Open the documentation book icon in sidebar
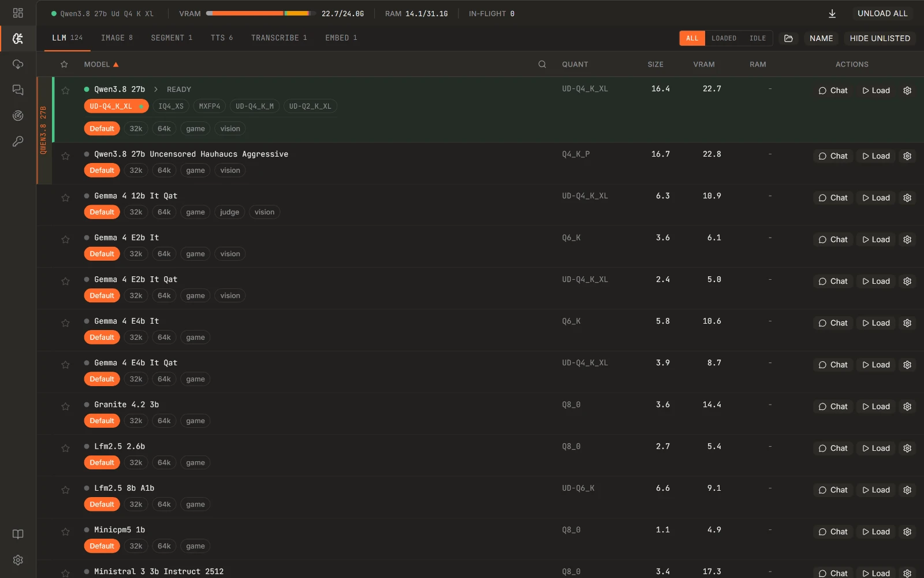Image resolution: width=924 pixels, height=578 pixels. tap(18, 534)
